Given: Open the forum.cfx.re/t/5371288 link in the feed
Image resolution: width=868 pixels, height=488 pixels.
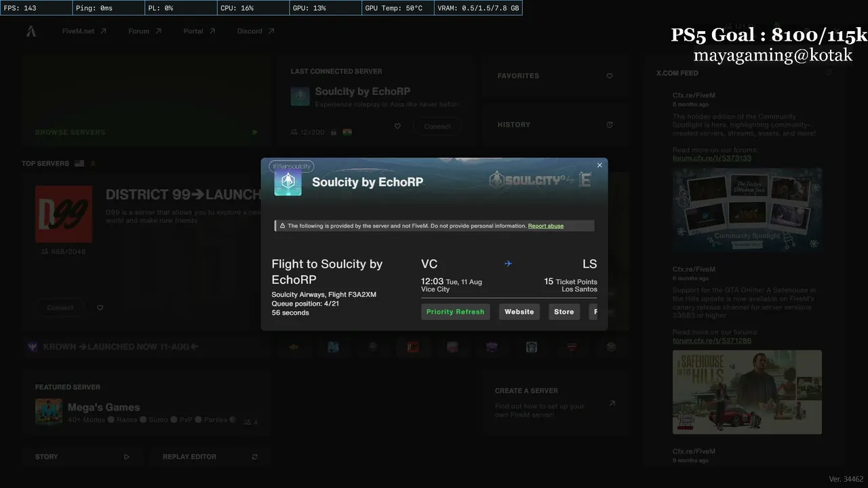Looking at the screenshot, I should [x=712, y=340].
